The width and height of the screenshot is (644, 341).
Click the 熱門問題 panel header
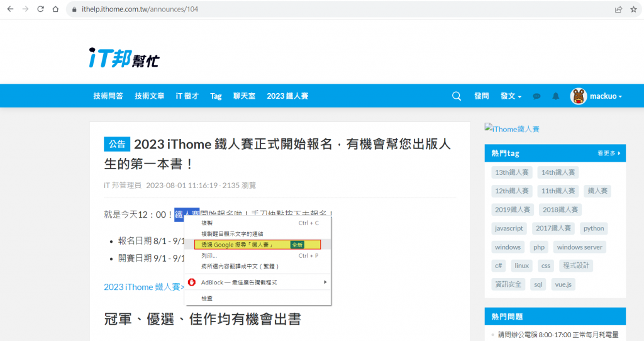click(555, 316)
